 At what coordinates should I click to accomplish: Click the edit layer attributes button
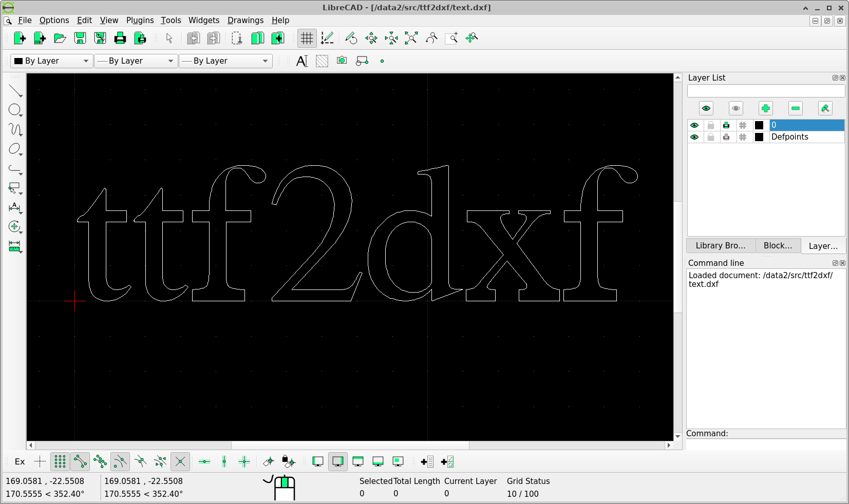pyautogui.click(x=825, y=108)
